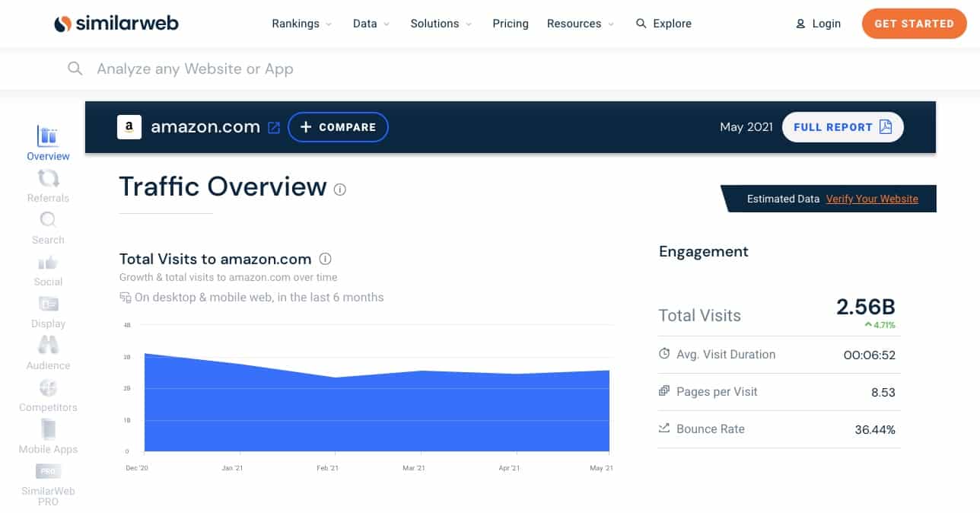This screenshot has height=513, width=980.
Task: Expand the Data dropdown menu
Action: (x=371, y=24)
